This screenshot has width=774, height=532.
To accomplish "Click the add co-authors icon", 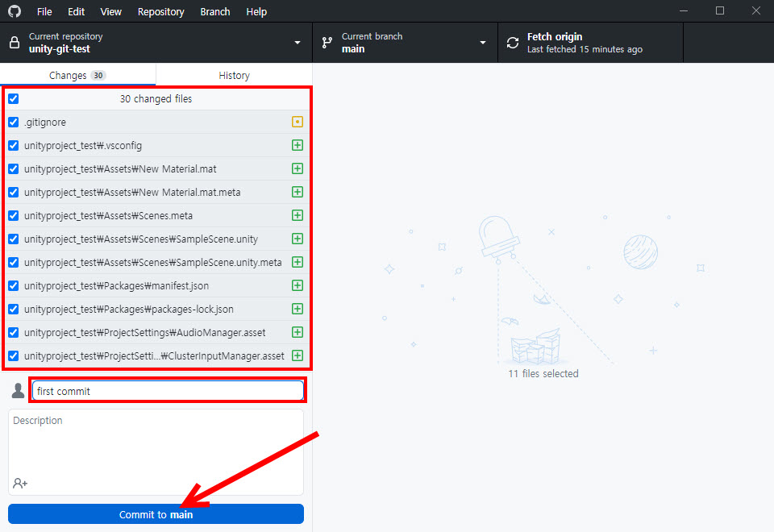I will 20,483.
